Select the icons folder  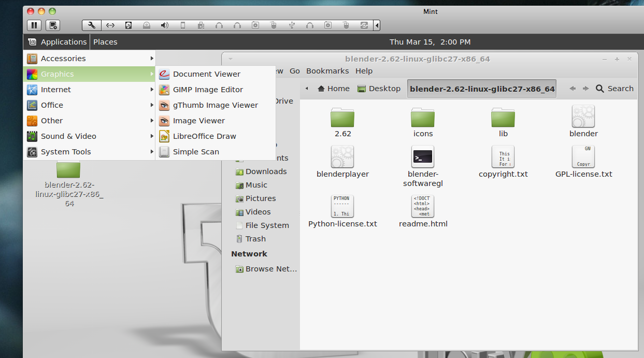(x=423, y=122)
